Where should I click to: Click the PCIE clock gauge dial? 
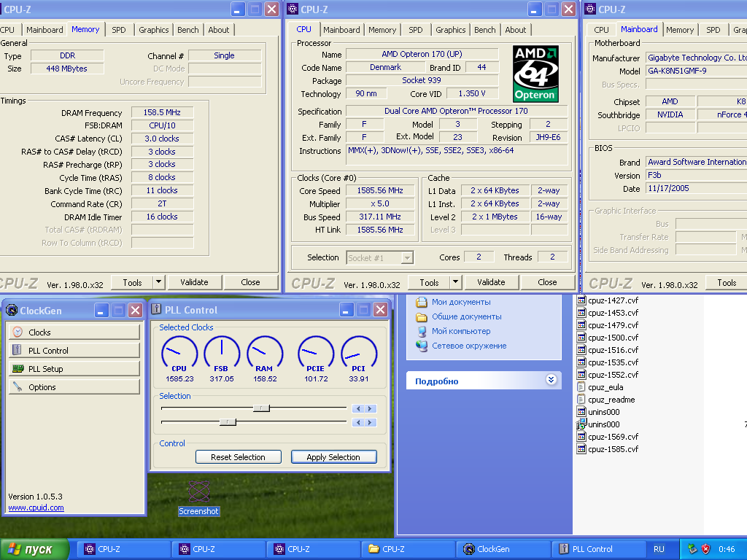315,354
